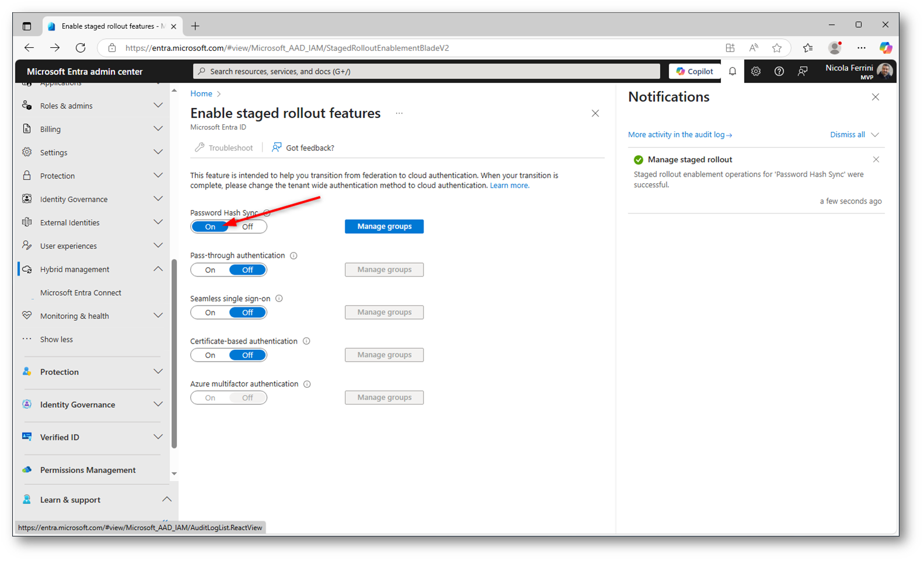Click Seamless single sign-on info icon
This screenshot has width=924, height=561.
coord(279,299)
